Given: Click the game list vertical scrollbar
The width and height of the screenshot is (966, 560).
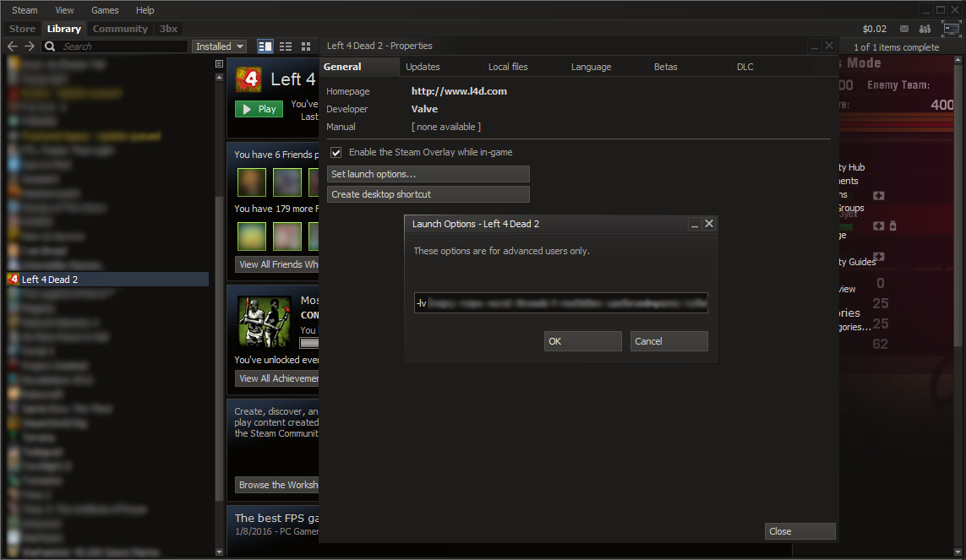Looking at the screenshot, I should pyautogui.click(x=219, y=348).
